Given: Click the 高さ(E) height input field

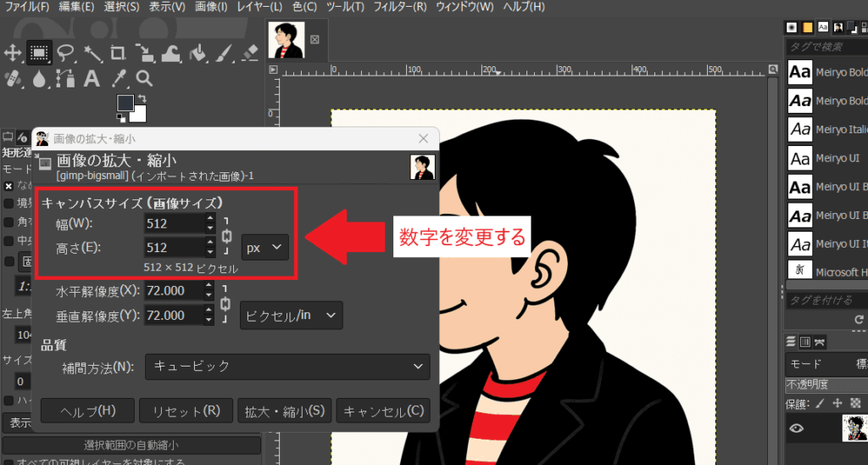Looking at the screenshot, I should pos(175,247).
